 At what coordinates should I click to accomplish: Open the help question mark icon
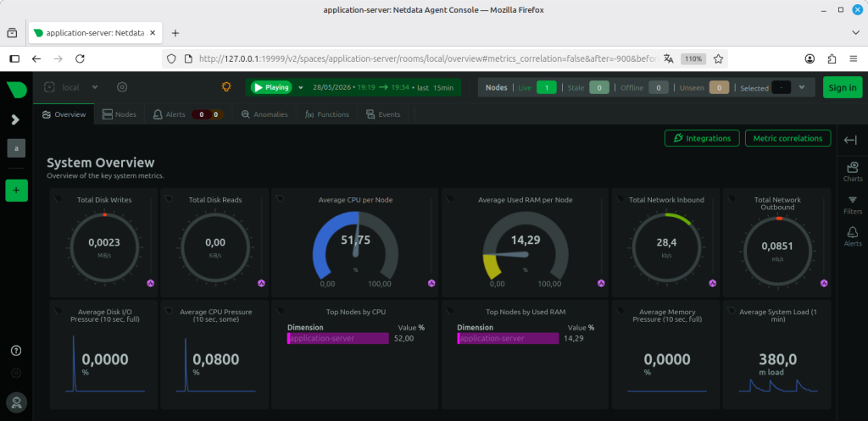(x=16, y=350)
